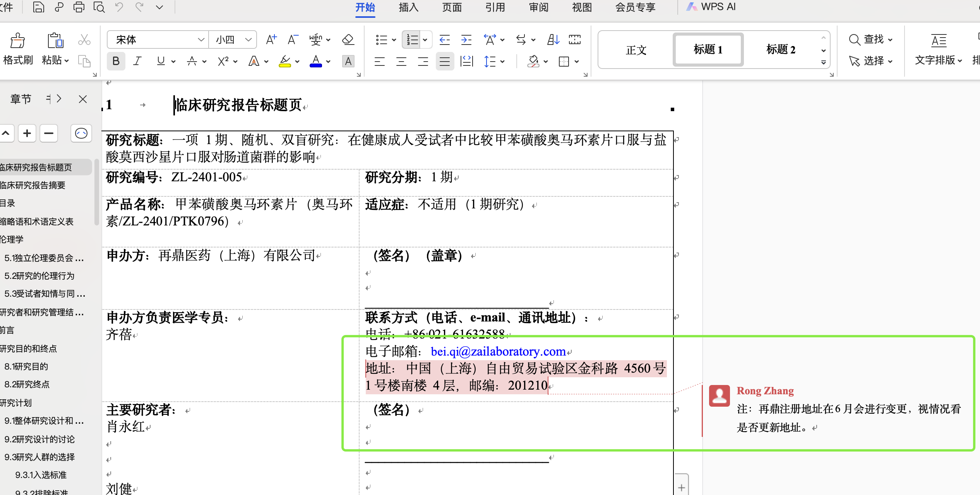Apply the 标题 2 heading style
Image resolution: width=980 pixels, height=495 pixels.
pos(780,50)
